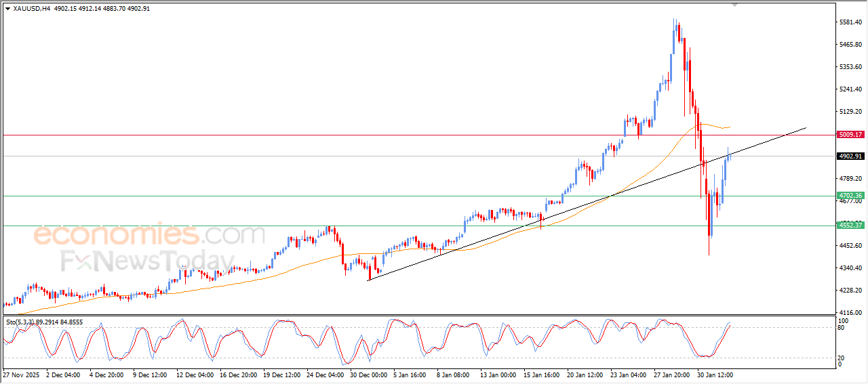868x384 pixels.
Task: Select the red 5009.17 price tag
Action: (850, 135)
